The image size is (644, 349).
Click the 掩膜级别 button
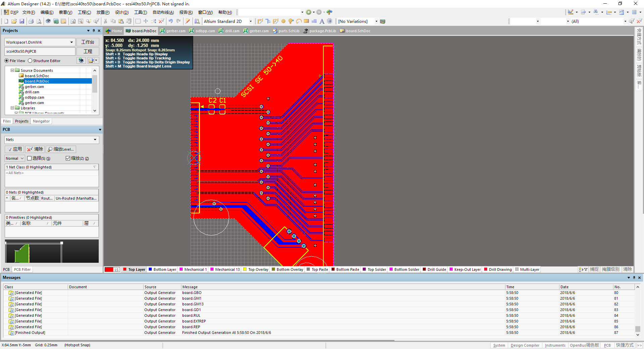[610, 269]
